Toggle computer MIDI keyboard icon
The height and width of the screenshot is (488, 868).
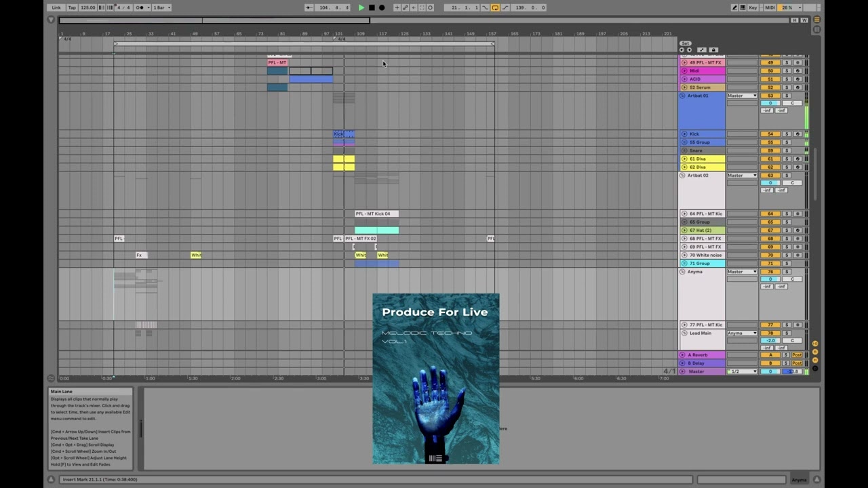tap(743, 7)
